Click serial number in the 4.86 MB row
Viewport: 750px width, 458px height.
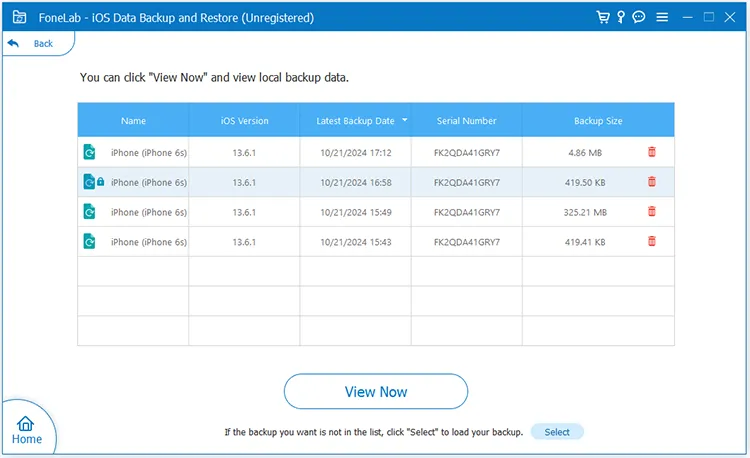tap(467, 153)
